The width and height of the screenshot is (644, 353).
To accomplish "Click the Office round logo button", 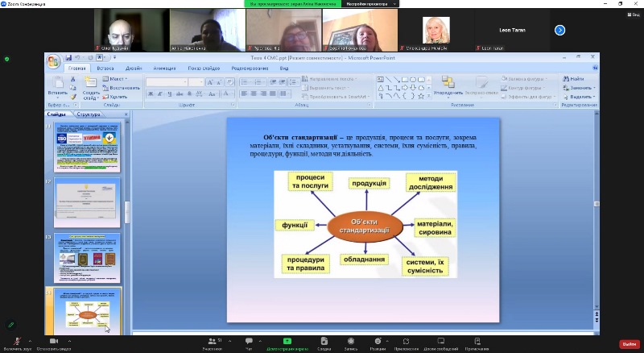I will pyautogui.click(x=53, y=62).
